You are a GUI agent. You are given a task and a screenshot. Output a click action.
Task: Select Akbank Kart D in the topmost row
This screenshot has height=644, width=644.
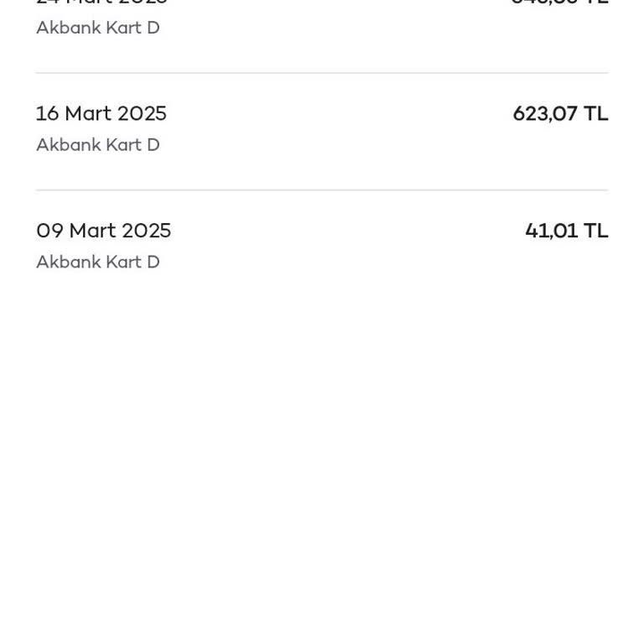pos(97,28)
